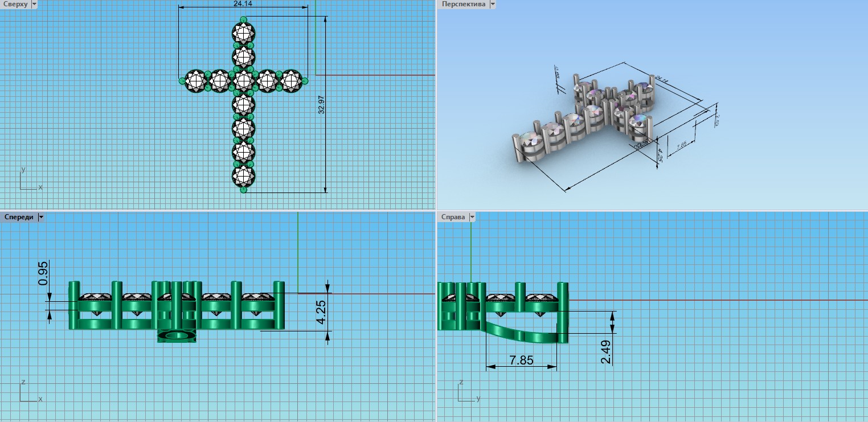
Task: Select the Спереди viewport title label
Action: [18, 217]
